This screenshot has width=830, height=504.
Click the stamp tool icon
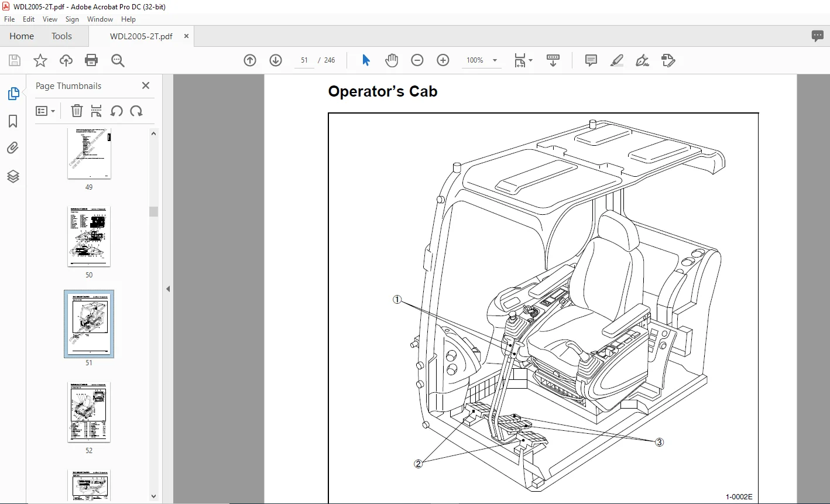tap(668, 60)
